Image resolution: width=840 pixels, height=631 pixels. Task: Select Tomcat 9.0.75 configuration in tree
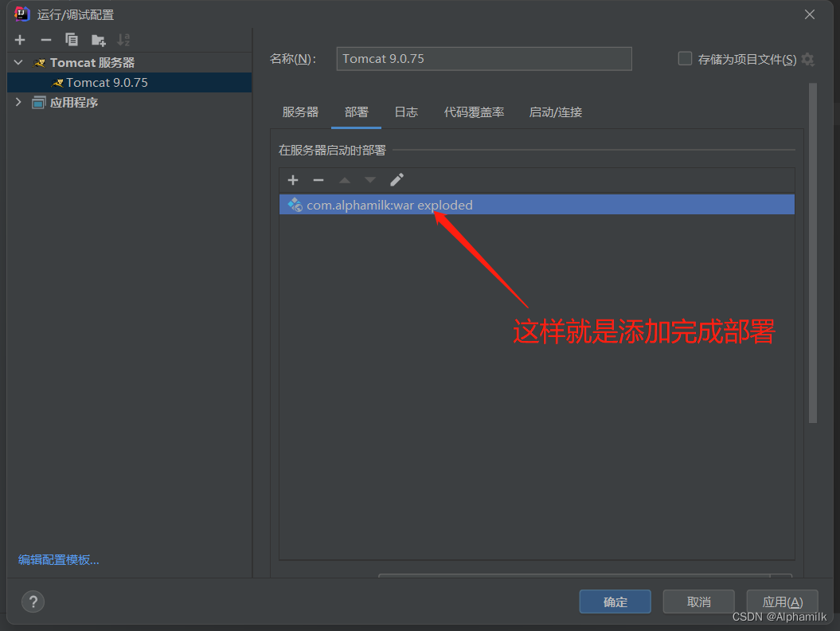click(x=129, y=83)
